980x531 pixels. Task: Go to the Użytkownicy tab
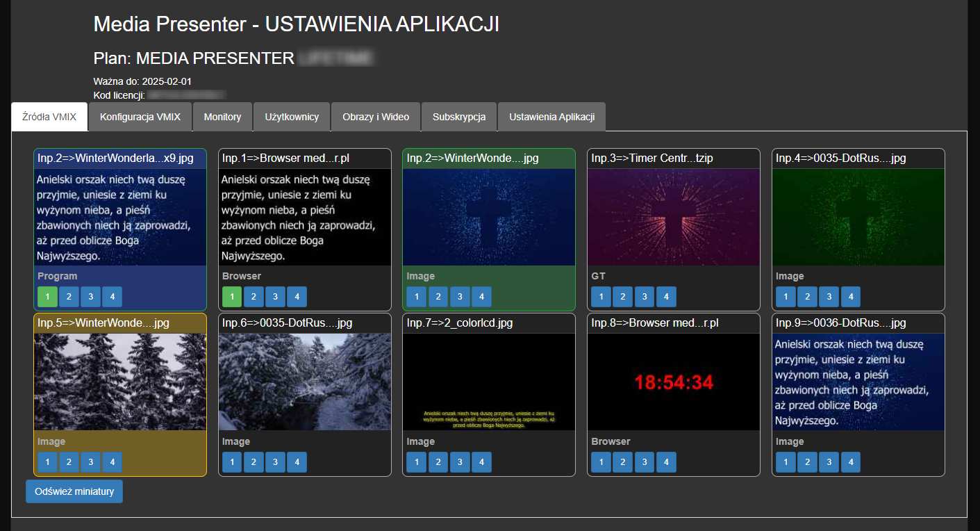[x=292, y=117]
